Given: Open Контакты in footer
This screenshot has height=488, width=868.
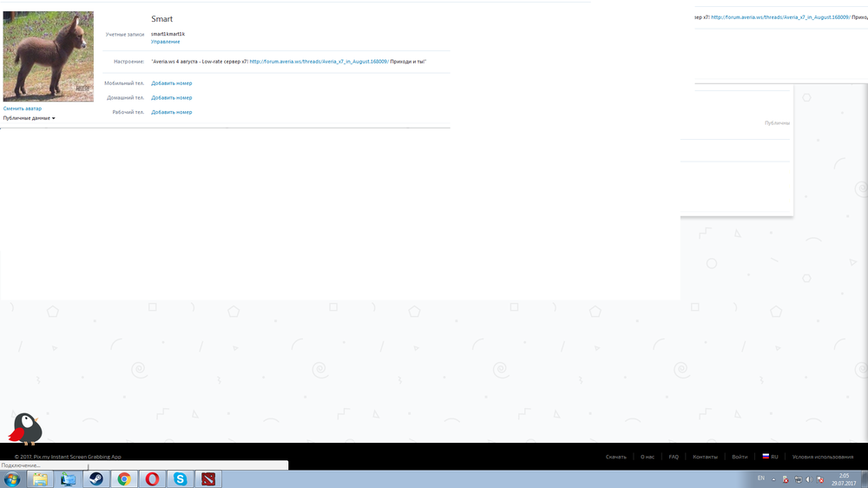Looking at the screenshot, I should click(x=705, y=457).
